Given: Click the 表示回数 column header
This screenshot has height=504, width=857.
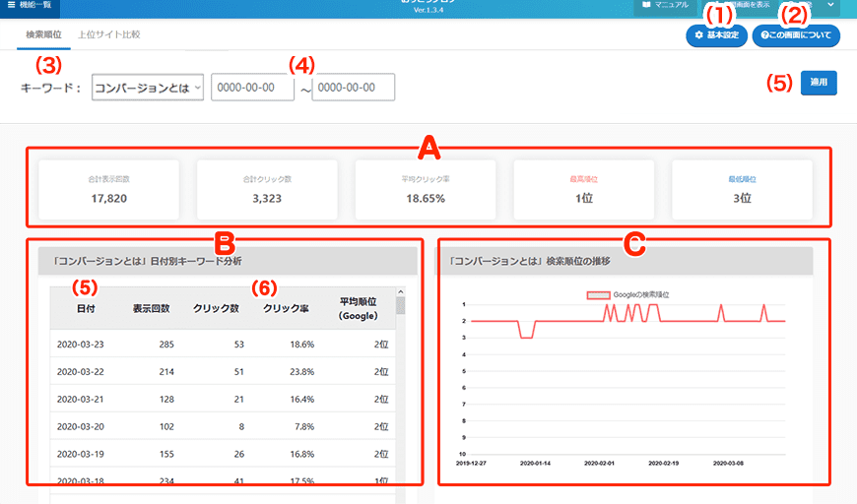Looking at the screenshot, I should [x=152, y=308].
